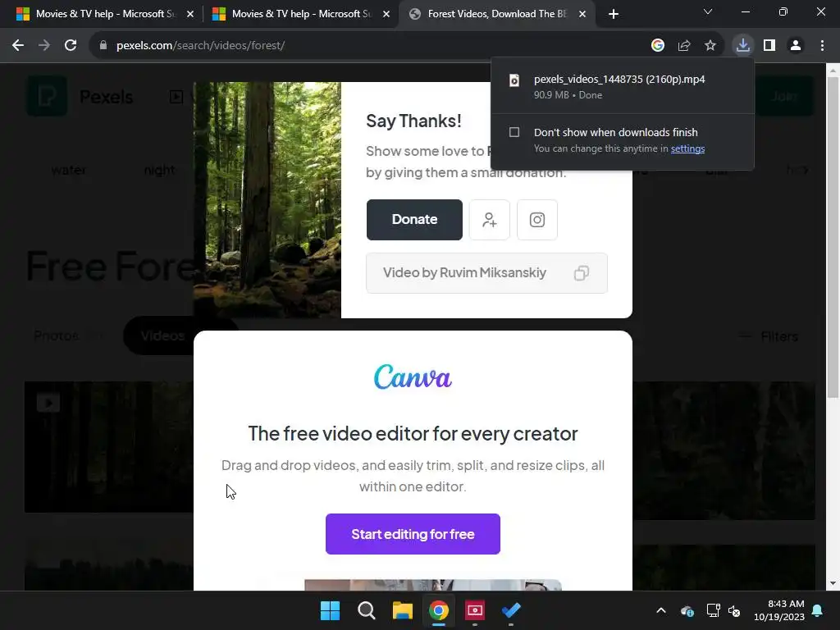The image size is (840, 630).
Task: Open the Chrome downloads icon
Action: [x=743, y=46]
